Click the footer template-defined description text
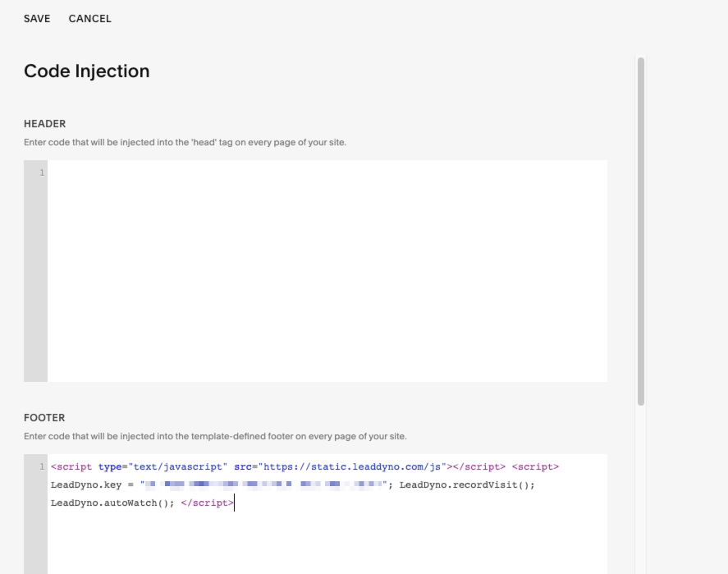The image size is (728, 574). point(215,437)
